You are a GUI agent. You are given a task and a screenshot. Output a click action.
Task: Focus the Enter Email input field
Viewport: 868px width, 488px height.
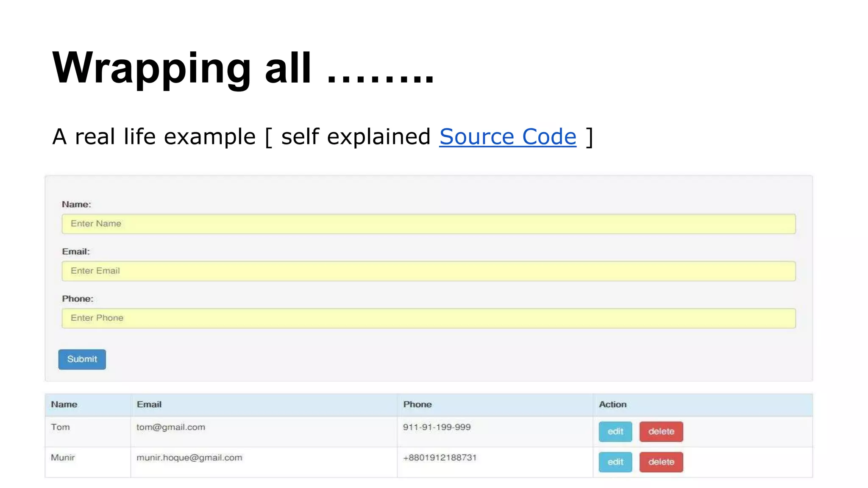[428, 271]
